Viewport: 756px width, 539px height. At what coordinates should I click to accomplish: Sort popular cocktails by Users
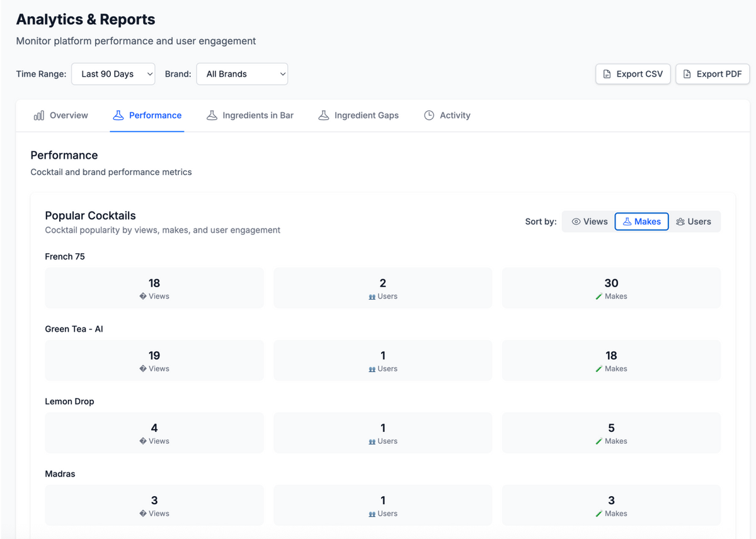[693, 222]
